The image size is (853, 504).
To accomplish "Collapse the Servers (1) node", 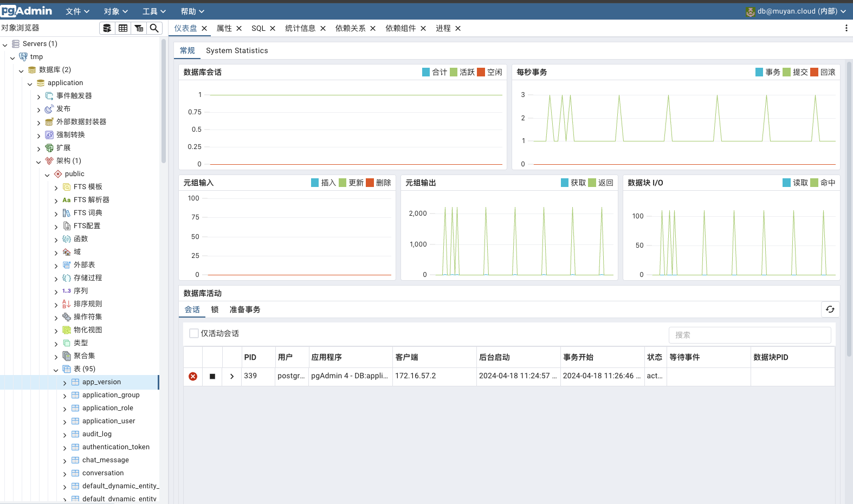I will pyautogui.click(x=5, y=44).
